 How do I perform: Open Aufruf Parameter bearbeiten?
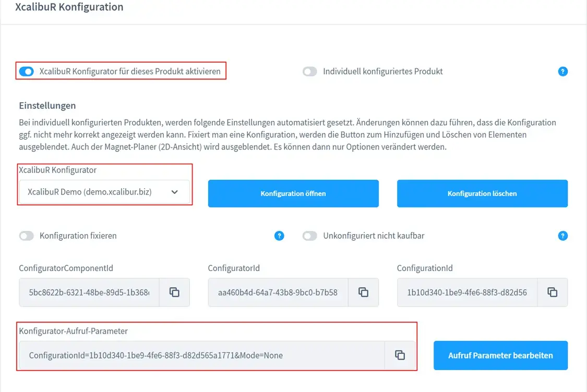click(x=500, y=356)
